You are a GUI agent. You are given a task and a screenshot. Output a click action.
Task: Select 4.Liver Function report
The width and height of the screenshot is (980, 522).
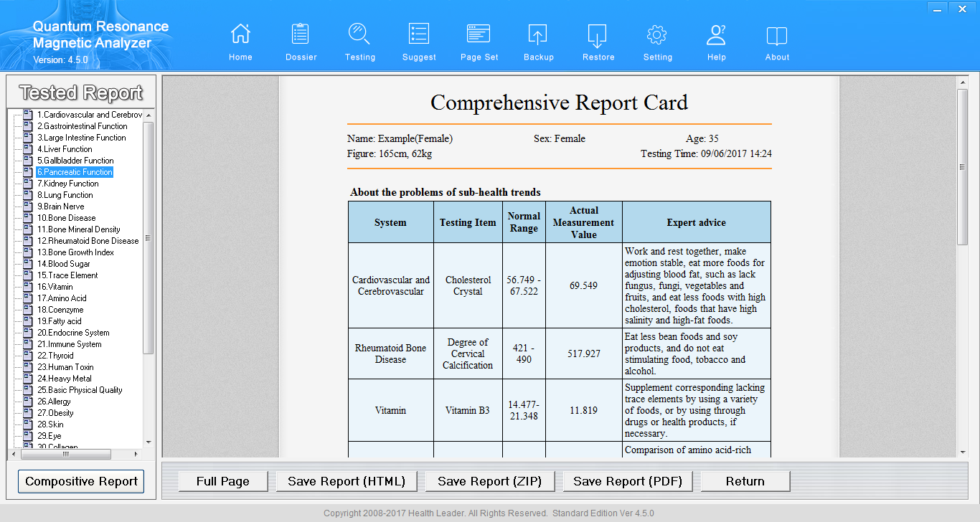click(x=65, y=149)
